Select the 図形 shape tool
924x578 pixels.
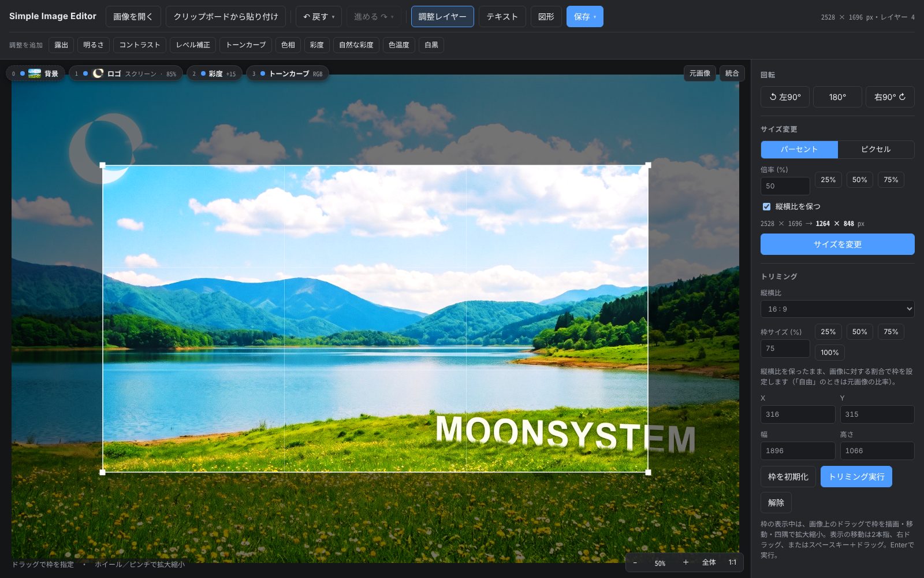tap(546, 17)
